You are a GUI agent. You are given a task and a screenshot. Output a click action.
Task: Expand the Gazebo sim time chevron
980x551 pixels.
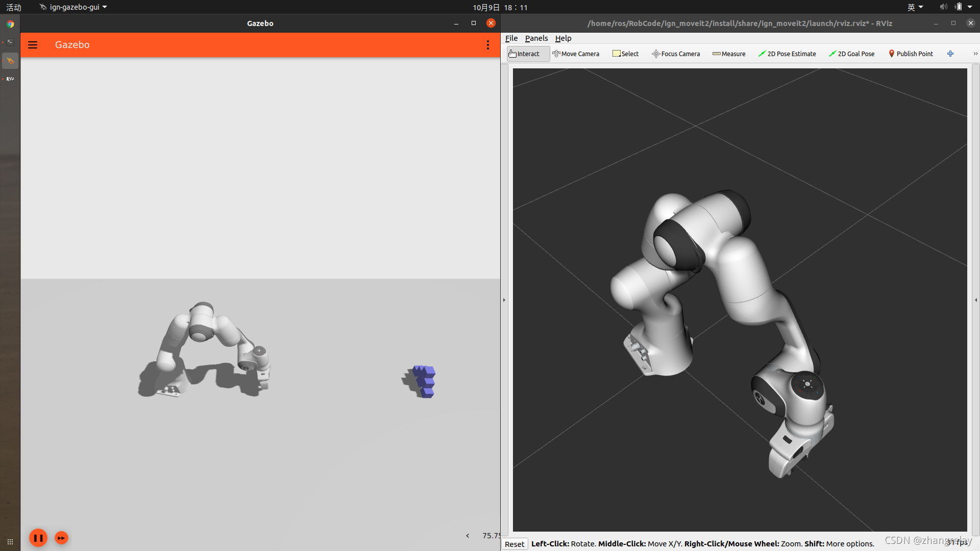(468, 536)
